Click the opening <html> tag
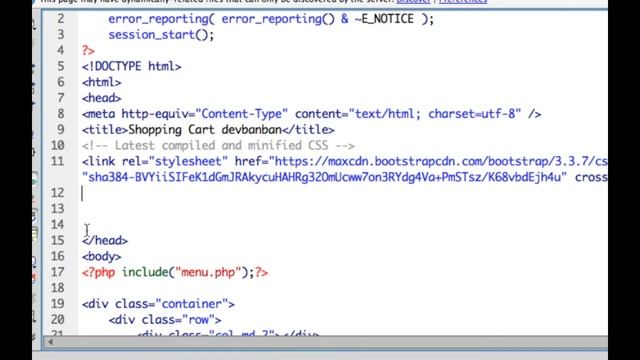This screenshot has height=360, width=640. click(102, 82)
